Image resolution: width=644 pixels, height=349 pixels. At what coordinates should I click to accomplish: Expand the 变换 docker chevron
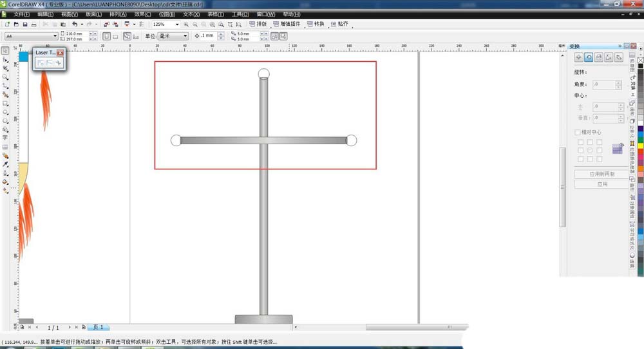(620, 46)
